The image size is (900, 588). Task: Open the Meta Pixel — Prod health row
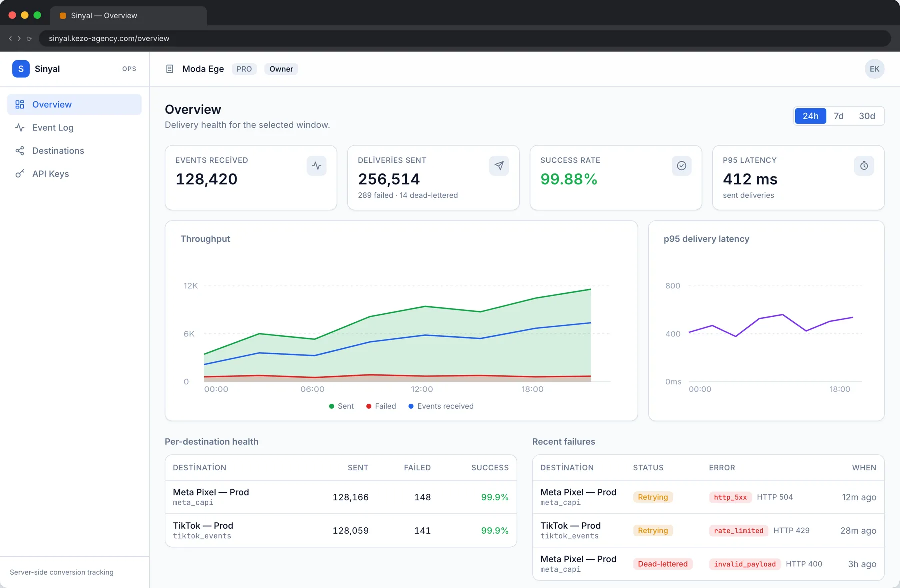click(341, 497)
